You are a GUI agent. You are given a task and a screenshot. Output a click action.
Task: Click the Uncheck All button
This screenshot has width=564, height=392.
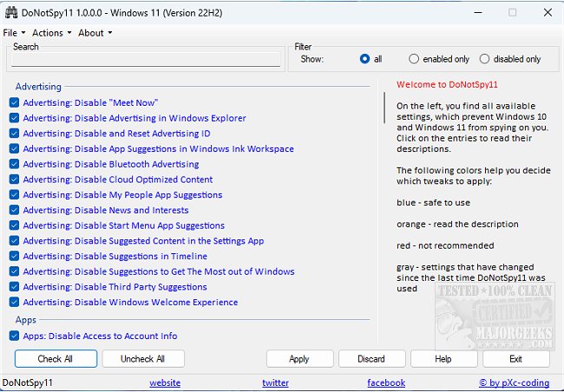click(143, 359)
